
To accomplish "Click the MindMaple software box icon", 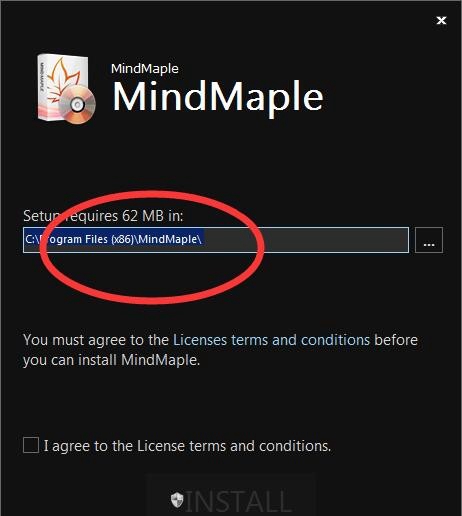I will pyautogui.click(x=66, y=89).
